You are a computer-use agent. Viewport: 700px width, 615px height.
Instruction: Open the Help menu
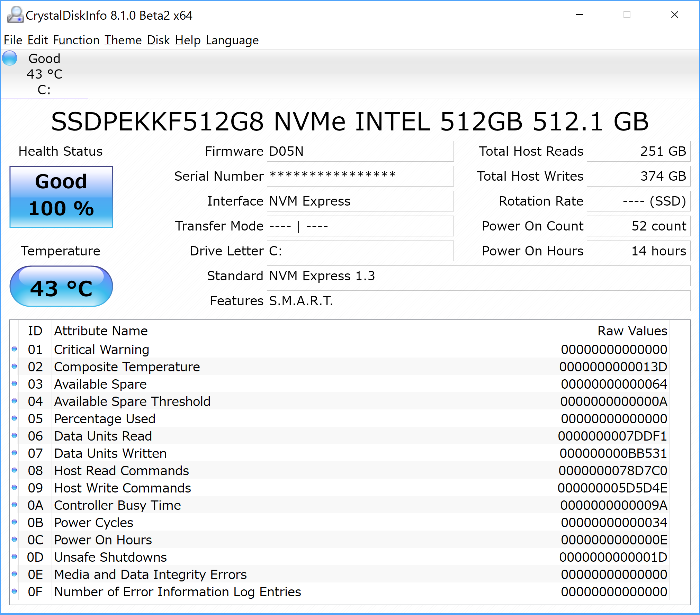tap(188, 40)
